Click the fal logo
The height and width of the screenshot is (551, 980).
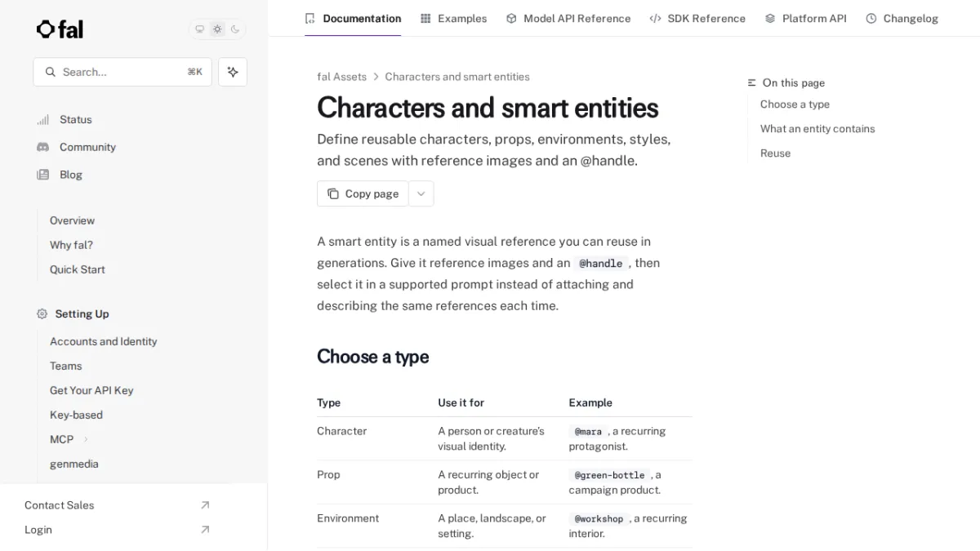(60, 29)
